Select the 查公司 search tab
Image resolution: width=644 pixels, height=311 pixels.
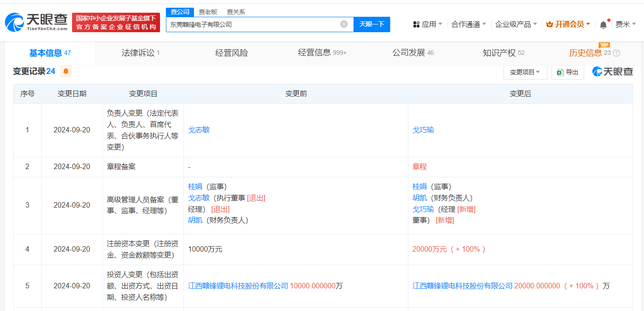(180, 12)
